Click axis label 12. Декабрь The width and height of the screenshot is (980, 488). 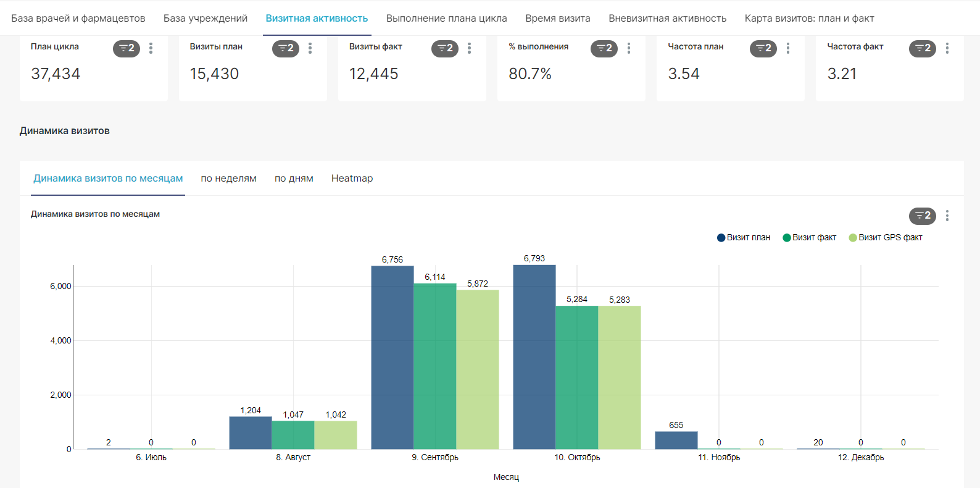click(861, 458)
